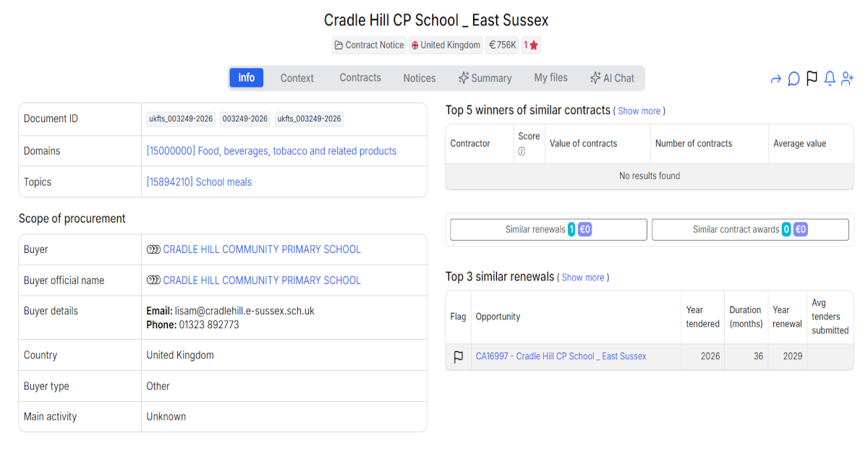Click the sparkle icon on the AI Chat tab
This screenshot has width=868, height=454.
coord(595,77)
